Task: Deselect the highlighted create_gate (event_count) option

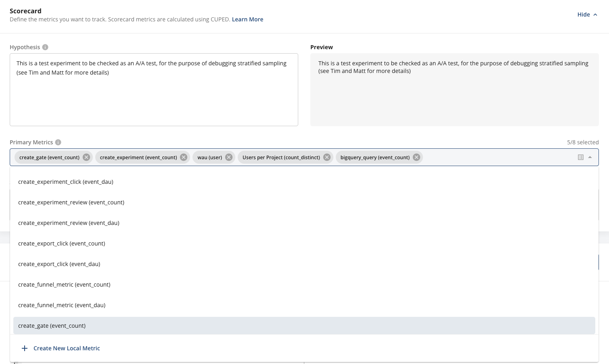Action: (x=52, y=325)
